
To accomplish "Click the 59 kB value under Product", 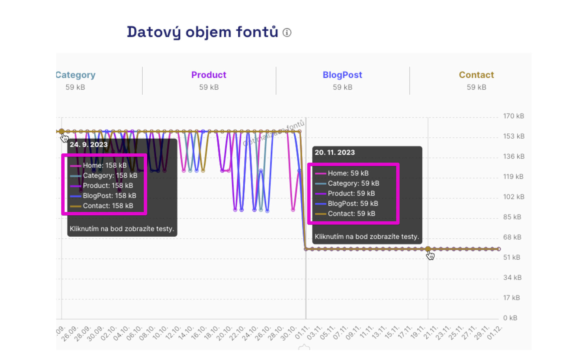I will click(x=209, y=87).
